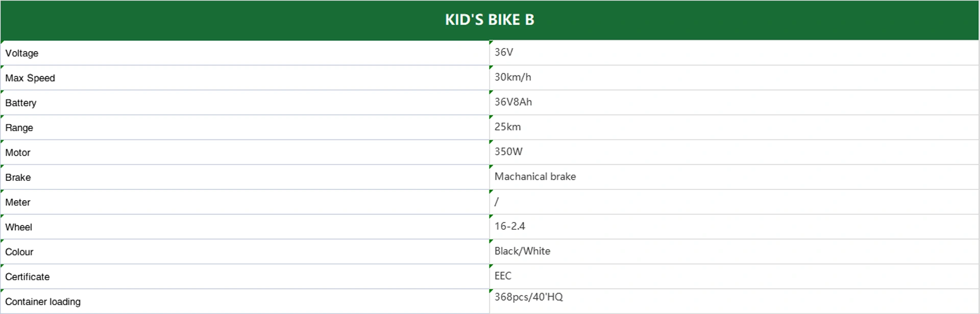Click the Colour label cell
The image size is (980, 314).
tap(245, 252)
